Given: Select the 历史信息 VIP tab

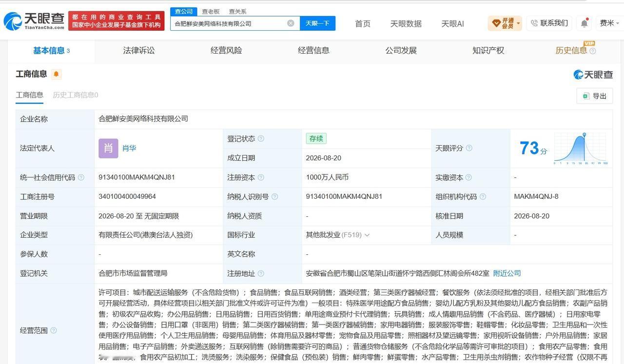Looking at the screenshot, I should click(x=571, y=51).
